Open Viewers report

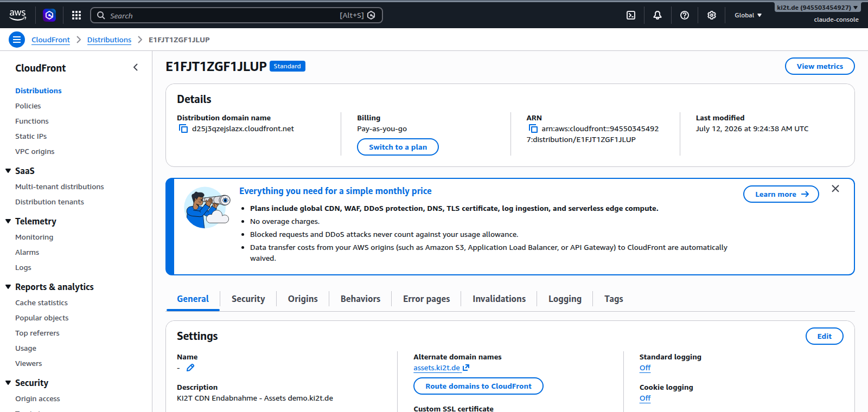pos(28,363)
